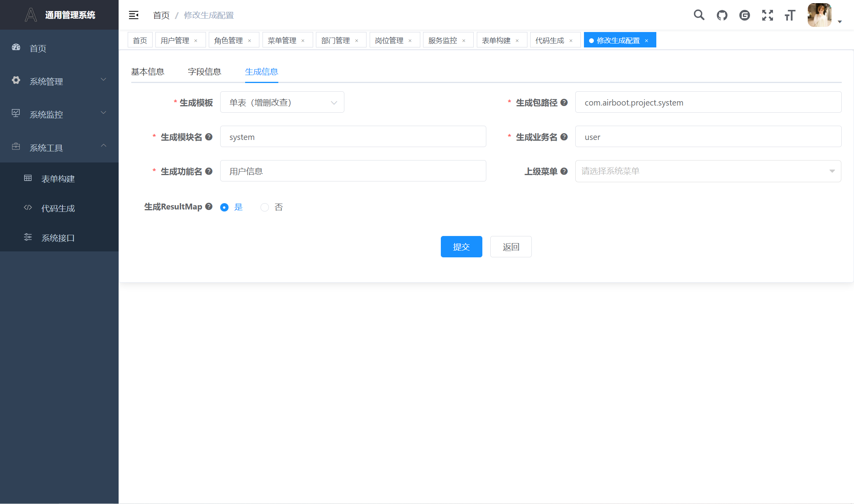Click the 表单构建 table icon
The image size is (854, 504).
tap(28, 178)
